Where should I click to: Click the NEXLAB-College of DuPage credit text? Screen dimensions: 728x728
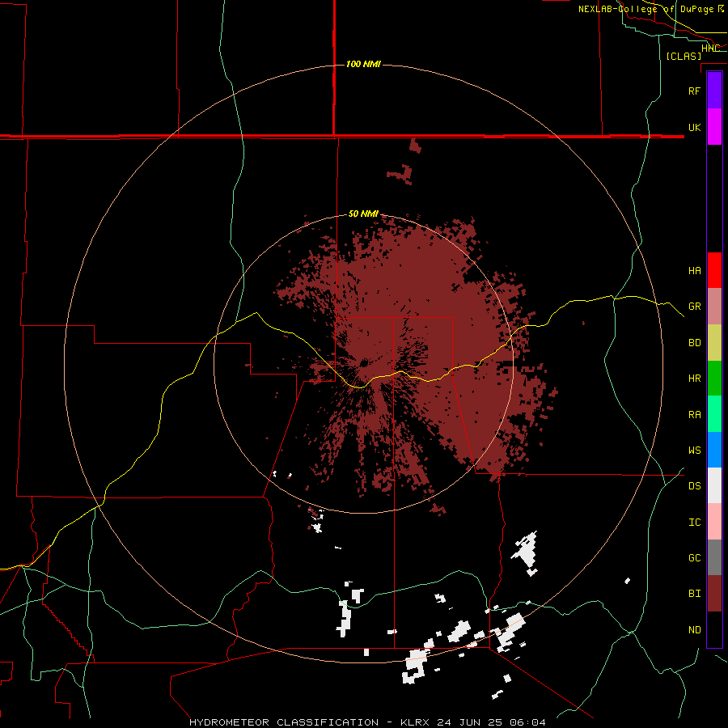click(x=650, y=9)
